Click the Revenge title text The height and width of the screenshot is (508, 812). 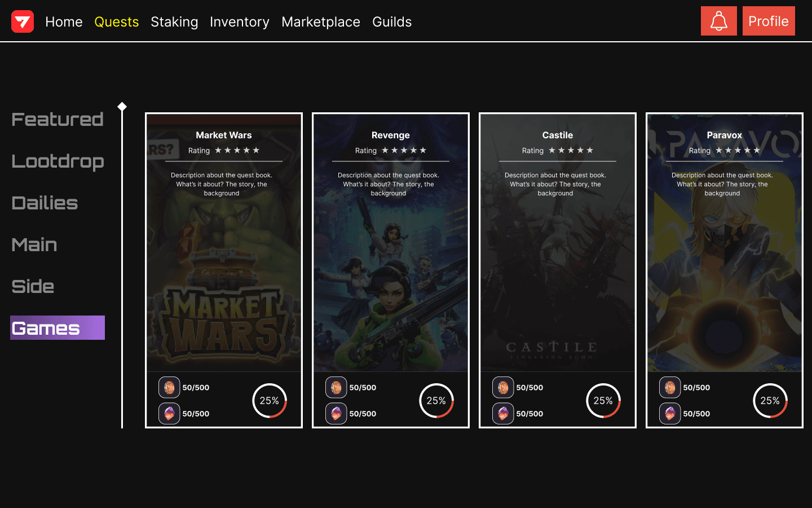coord(391,135)
